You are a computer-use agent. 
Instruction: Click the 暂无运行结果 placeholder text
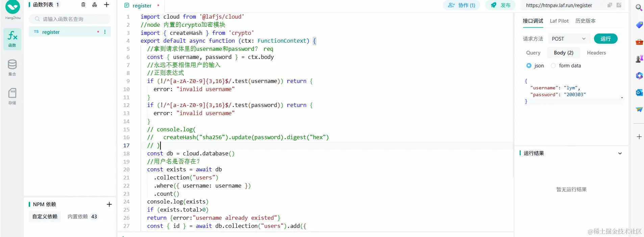(571, 190)
